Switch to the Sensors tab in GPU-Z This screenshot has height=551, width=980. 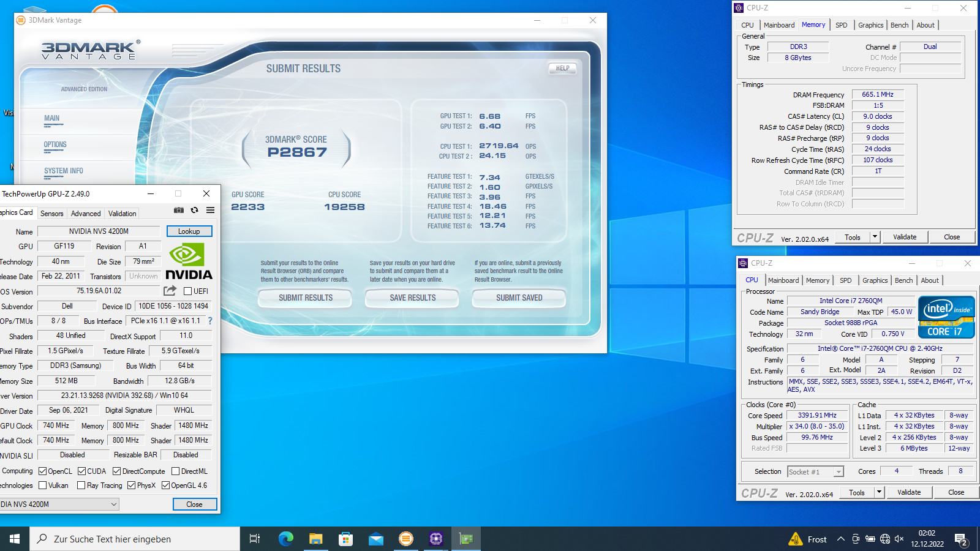coord(51,213)
